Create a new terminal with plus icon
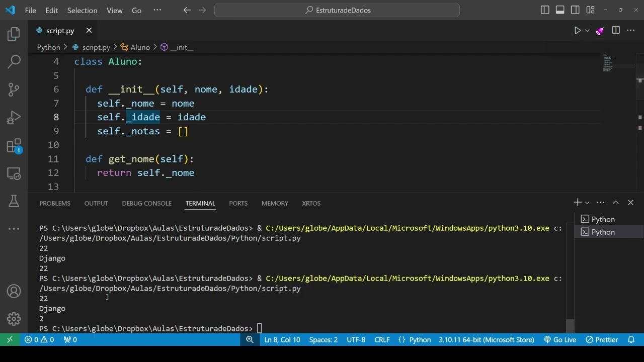644x362 pixels. click(x=577, y=202)
